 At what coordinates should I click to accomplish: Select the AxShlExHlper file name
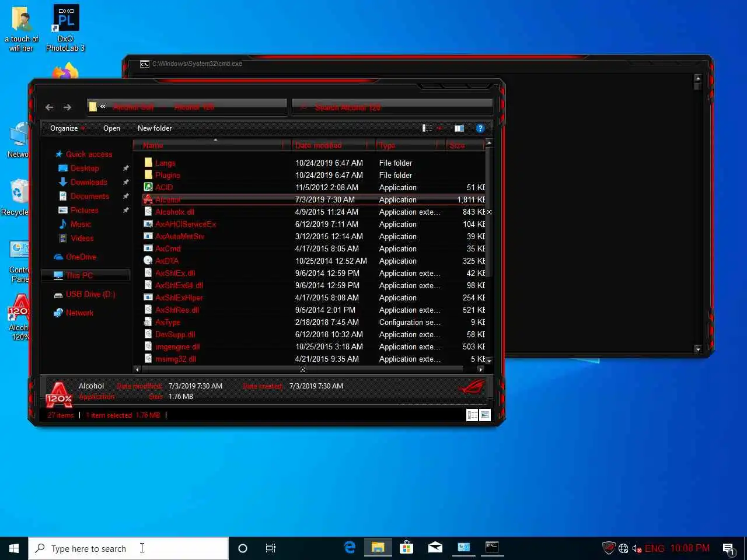click(x=179, y=297)
